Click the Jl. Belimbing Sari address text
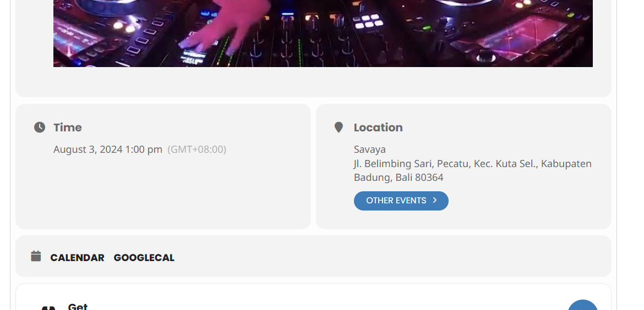The height and width of the screenshot is (310, 644). point(473,164)
